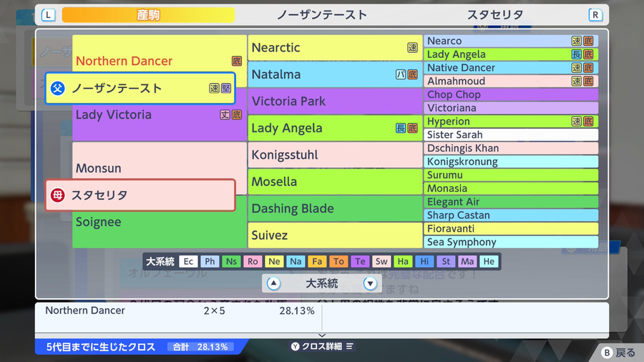This screenshot has height=362, width=644.
Task: Click the L shoulder button icon
Action: [x=49, y=15]
